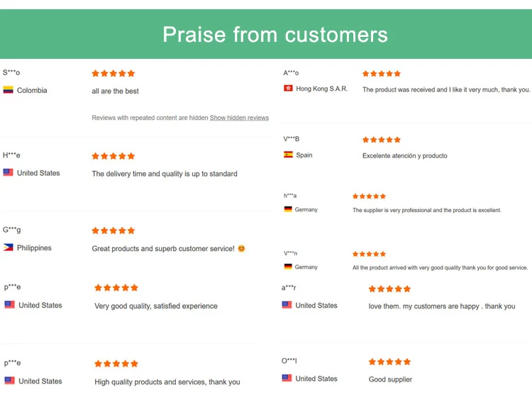Select the reviewer name A***o
Screen dimensions: 532x400
pyautogui.click(x=291, y=73)
